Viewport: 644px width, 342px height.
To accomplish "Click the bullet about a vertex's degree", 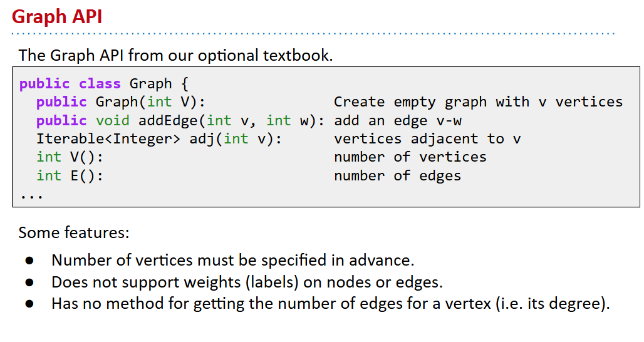I will click(x=330, y=304).
